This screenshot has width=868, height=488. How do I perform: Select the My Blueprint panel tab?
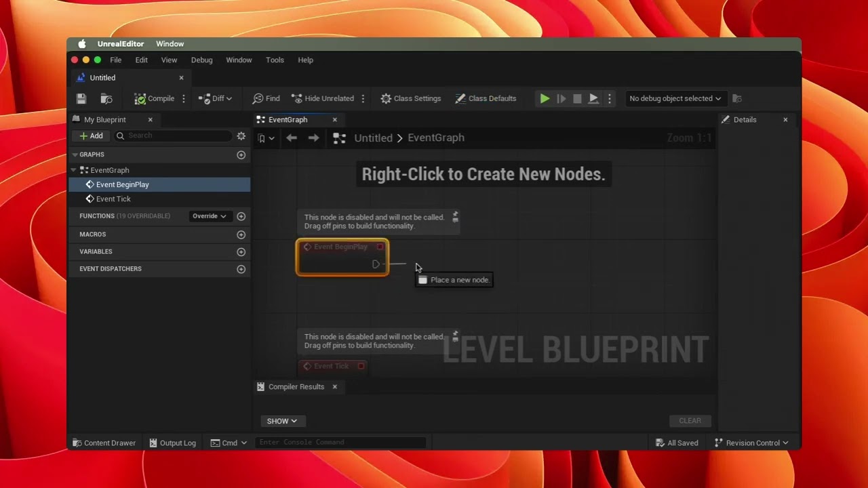(x=105, y=120)
